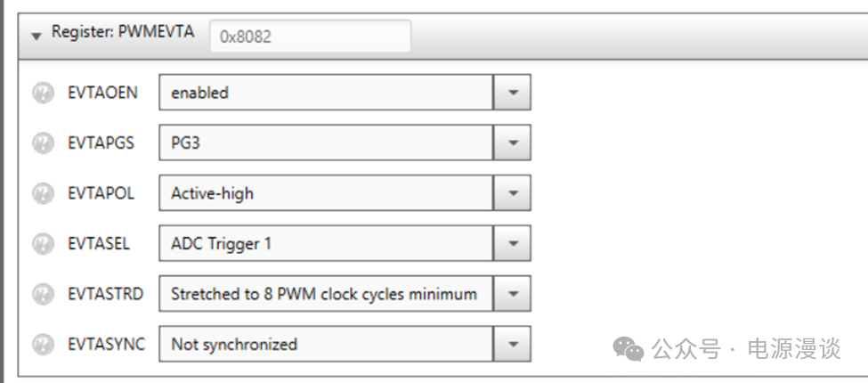Viewport: 868px width, 383px height.
Task: Click help icon beside EVTASTRD
Action: coord(43,294)
